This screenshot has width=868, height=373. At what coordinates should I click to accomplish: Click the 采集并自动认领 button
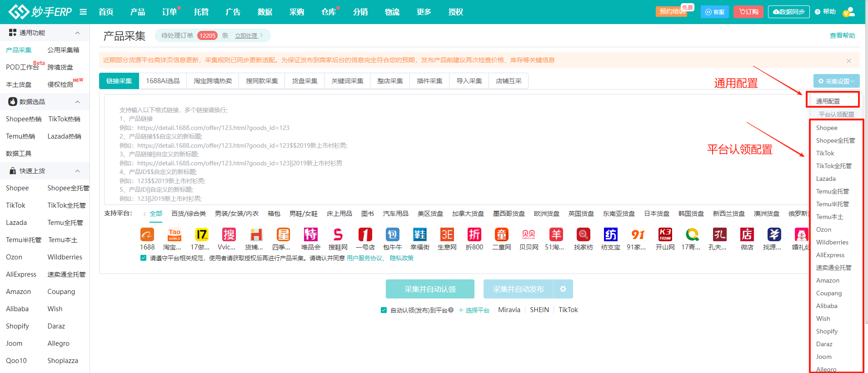(430, 289)
